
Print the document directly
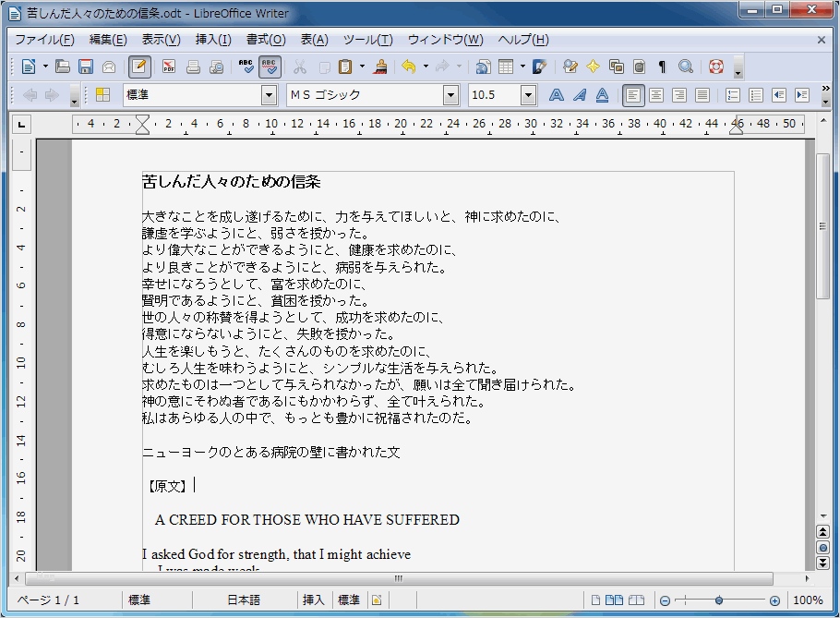point(193,67)
